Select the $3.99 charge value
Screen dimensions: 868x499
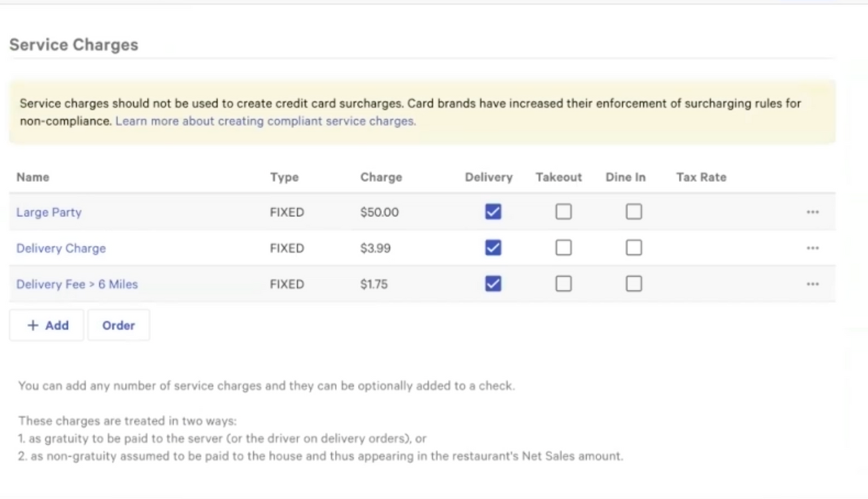point(375,248)
